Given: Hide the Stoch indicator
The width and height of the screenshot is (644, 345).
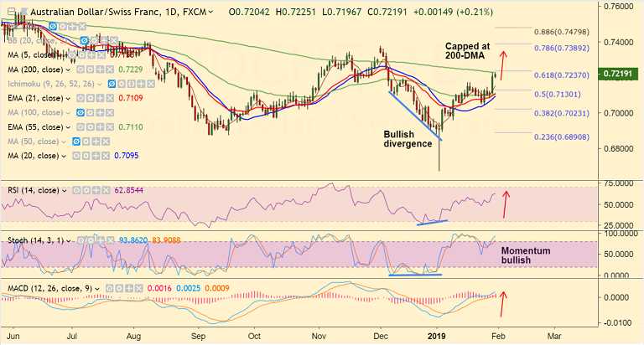Looking at the screenshot, I should tap(80, 240).
